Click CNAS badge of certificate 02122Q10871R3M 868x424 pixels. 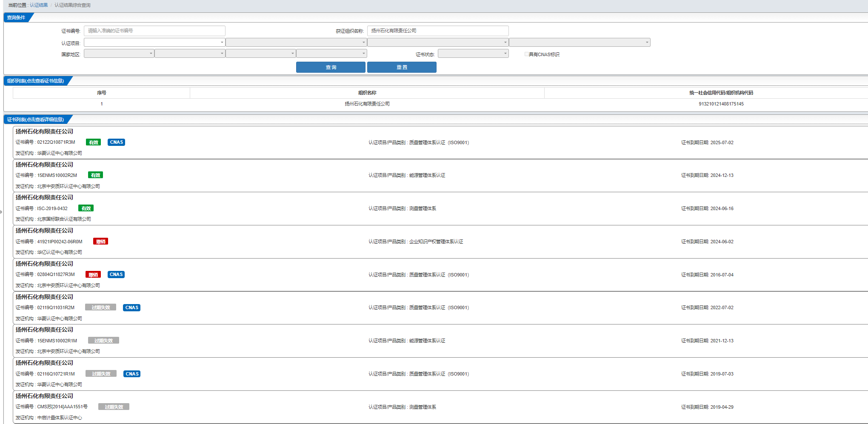tap(116, 142)
